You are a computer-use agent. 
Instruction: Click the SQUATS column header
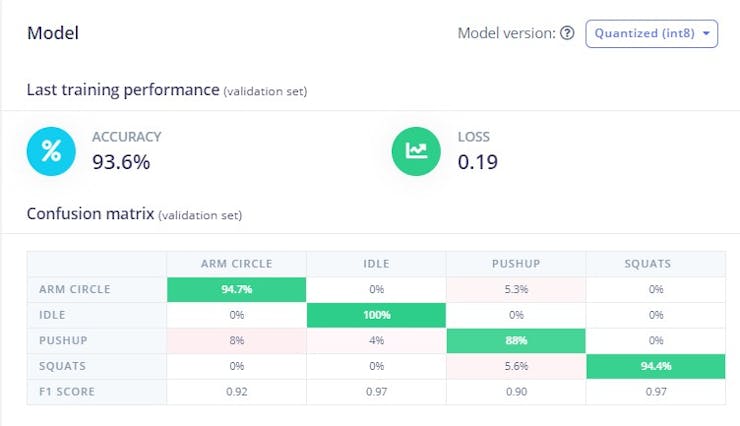pyautogui.click(x=656, y=264)
